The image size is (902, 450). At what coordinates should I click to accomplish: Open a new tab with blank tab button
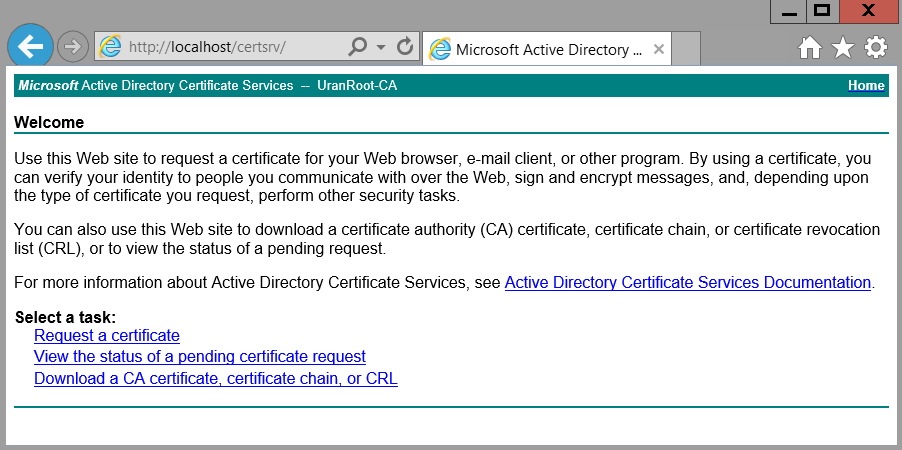pos(686,48)
